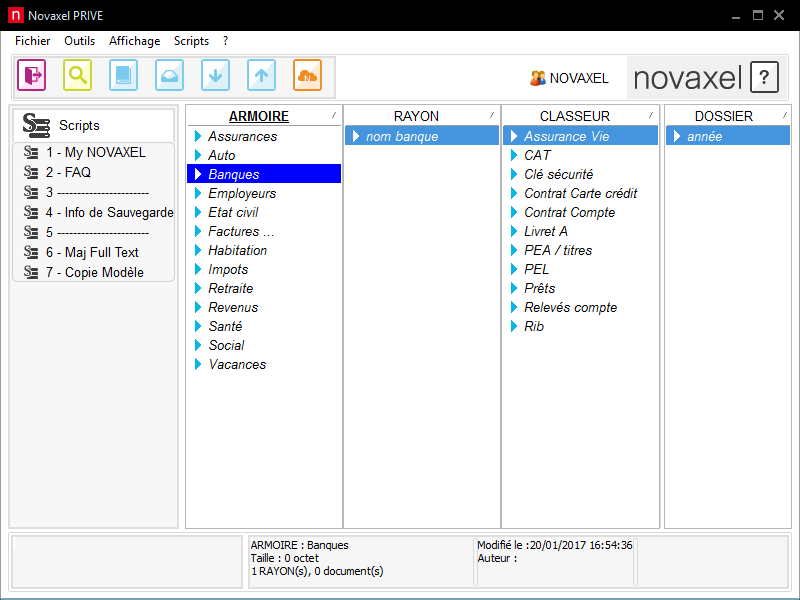Expand the Livret A classeur arrow

click(514, 231)
